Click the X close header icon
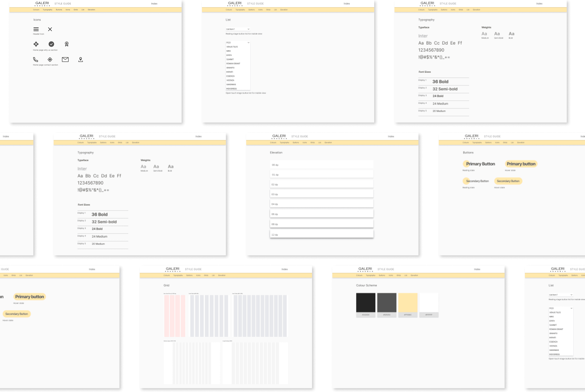The image size is (585, 392). pos(50,29)
